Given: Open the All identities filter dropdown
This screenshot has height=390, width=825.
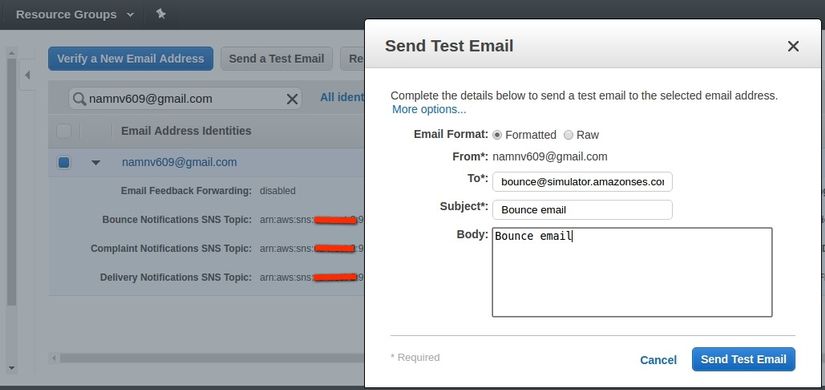Looking at the screenshot, I should (342, 97).
